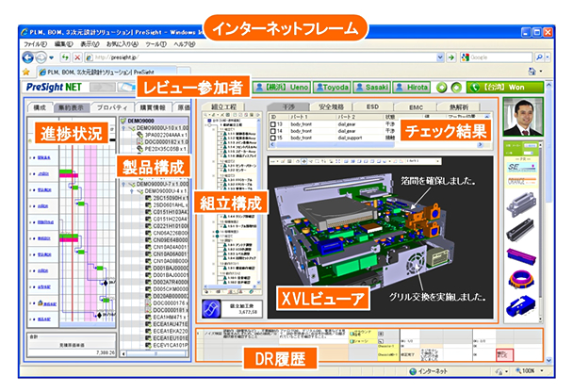Click the PreSight NET logo
Viewport: 573px width, 392px height.
click(x=54, y=87)
